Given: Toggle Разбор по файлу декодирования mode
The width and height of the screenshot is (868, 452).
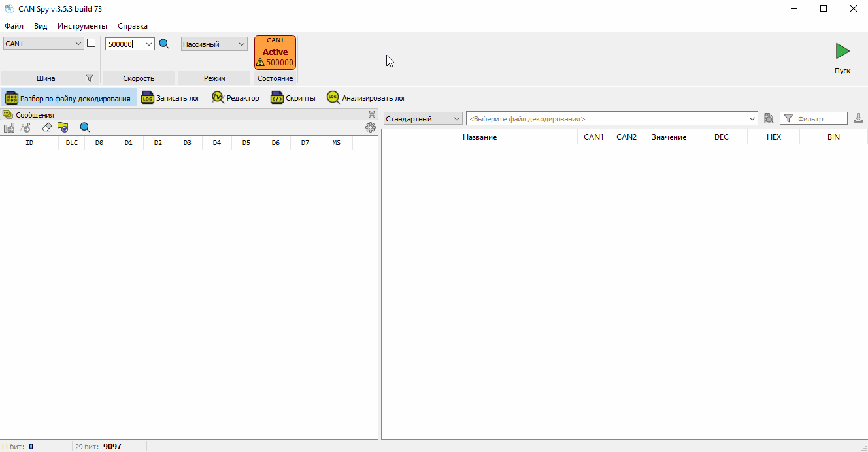Looking at the screenshot, I should 69,99.
